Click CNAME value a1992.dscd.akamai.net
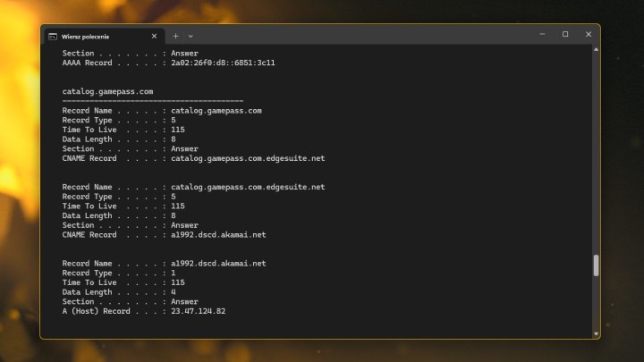This screenshot has height=362, width=644. (218, 235)
